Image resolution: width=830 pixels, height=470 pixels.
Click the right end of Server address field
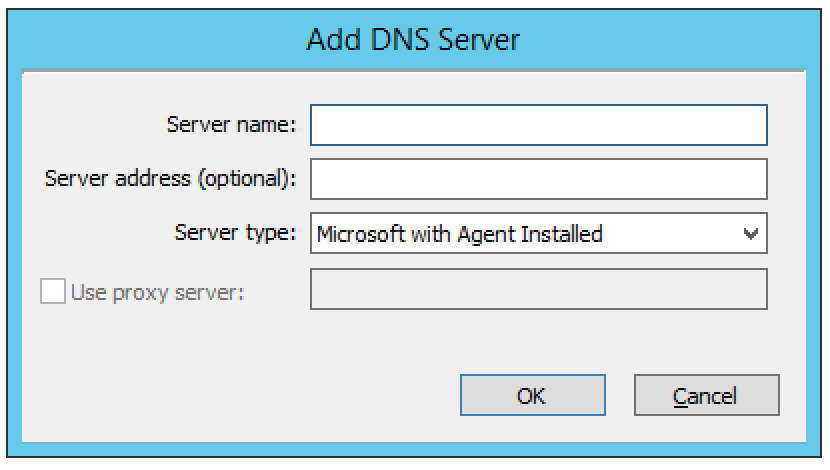tap(750, 180)
